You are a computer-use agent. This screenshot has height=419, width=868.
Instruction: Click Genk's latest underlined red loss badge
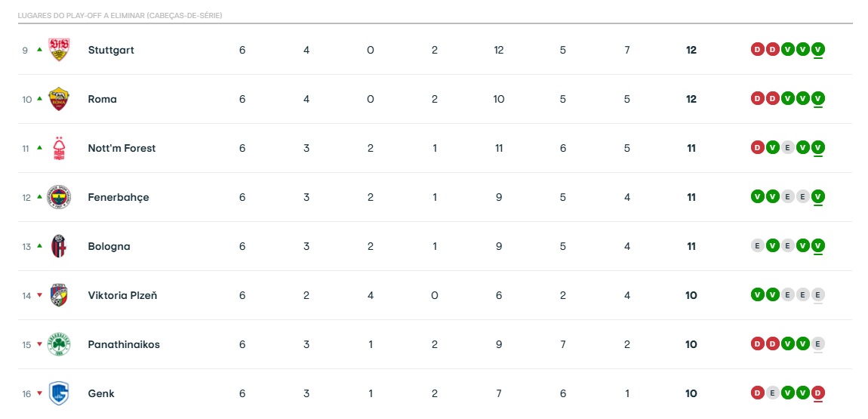tap(818, 393)
